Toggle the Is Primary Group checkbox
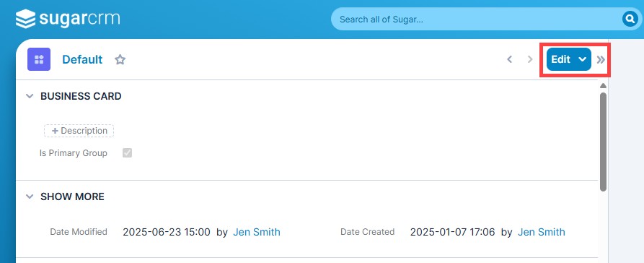 point(128,153)
